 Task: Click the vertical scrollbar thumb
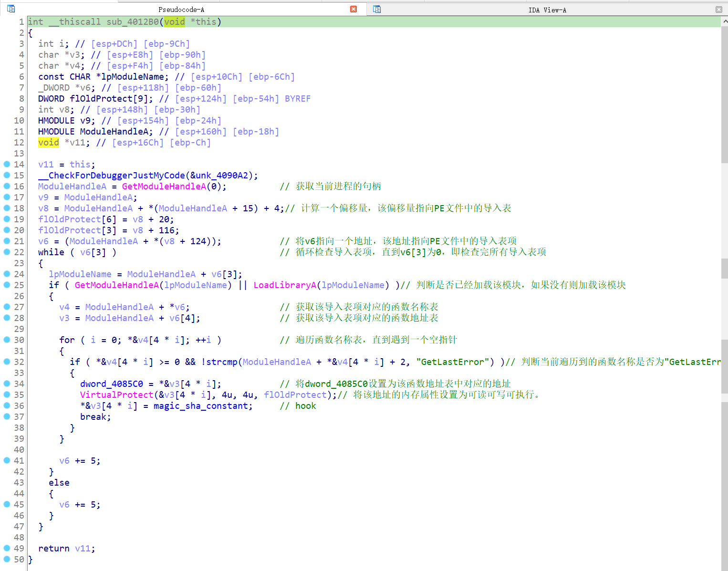pos(725,95)
